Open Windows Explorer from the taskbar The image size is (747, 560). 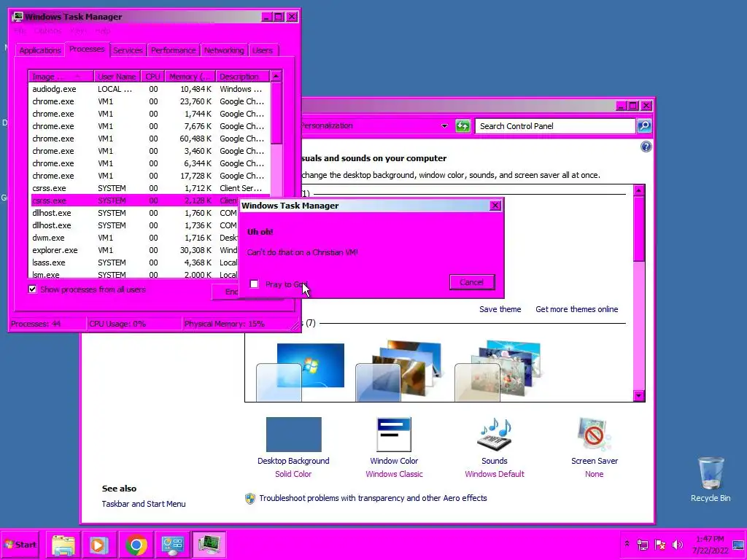(x=63, y=545)
